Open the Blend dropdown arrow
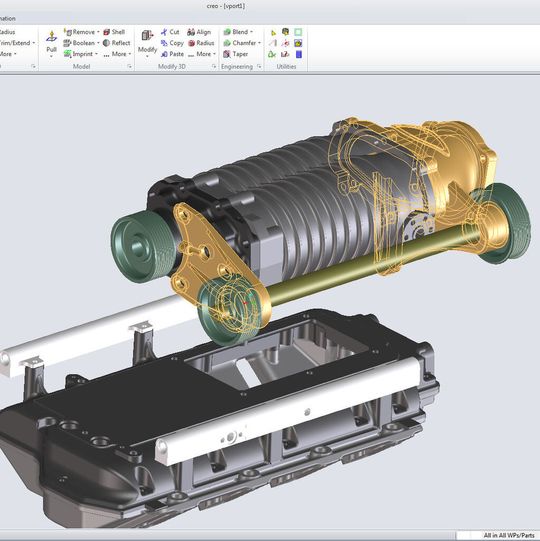Image resolution: width=540 pixels, height=541 pixels. point(251,32)
